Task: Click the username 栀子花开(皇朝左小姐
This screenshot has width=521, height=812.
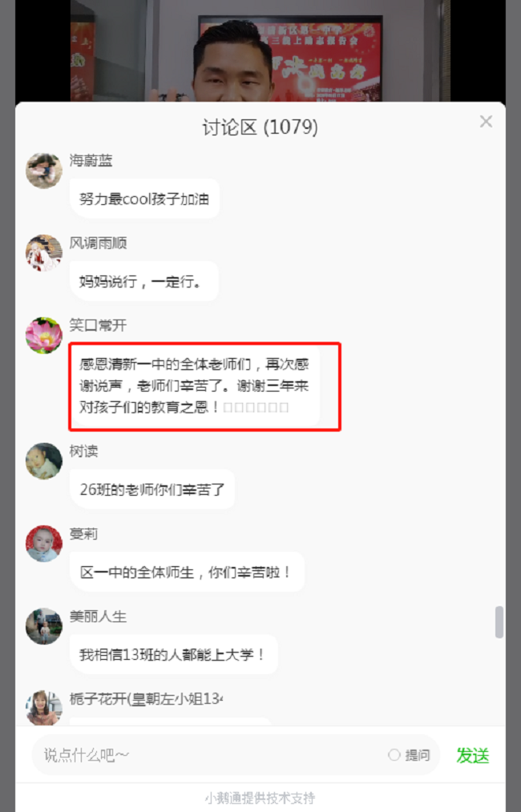Action: click(x=146, y=698)
